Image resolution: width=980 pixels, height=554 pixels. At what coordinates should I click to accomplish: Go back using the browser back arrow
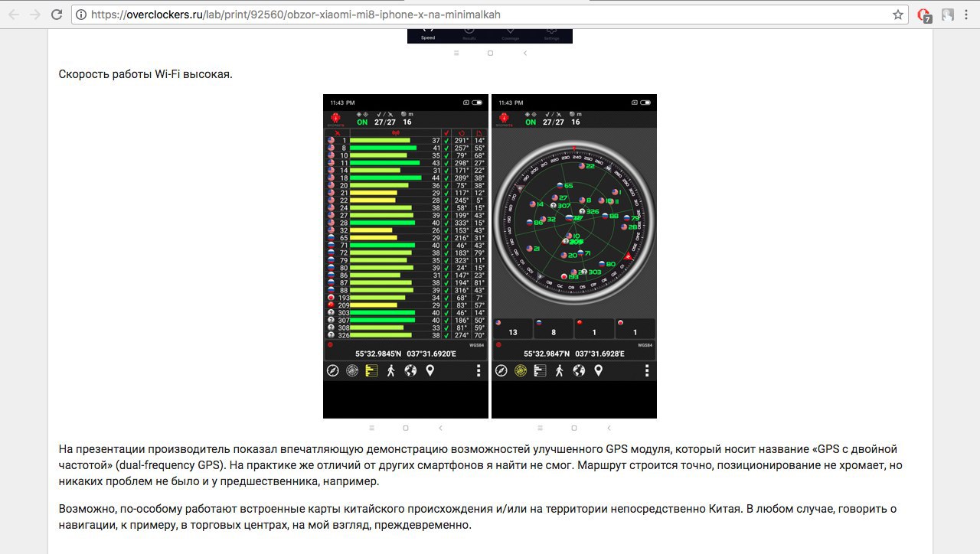(x=13, y=15)
